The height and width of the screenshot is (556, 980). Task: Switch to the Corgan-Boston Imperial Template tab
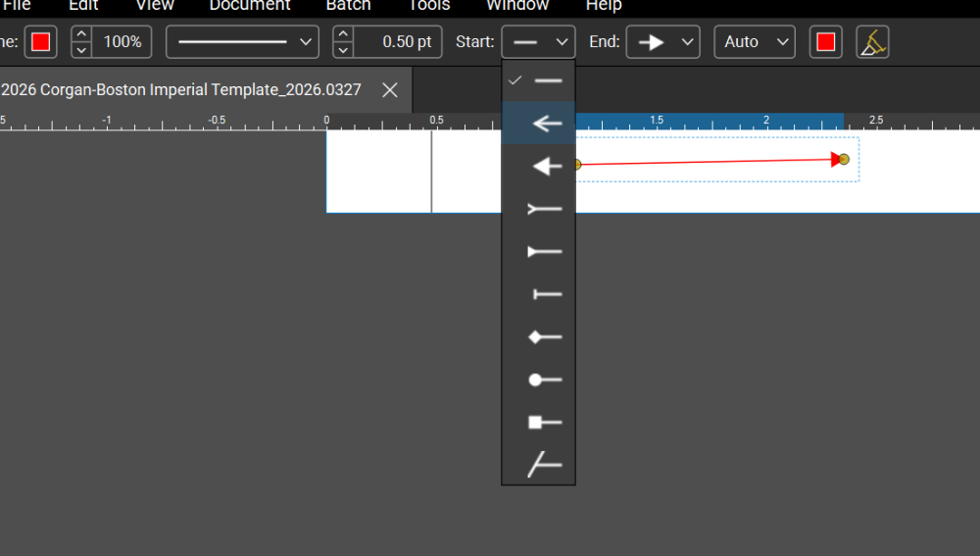point(181,89)
